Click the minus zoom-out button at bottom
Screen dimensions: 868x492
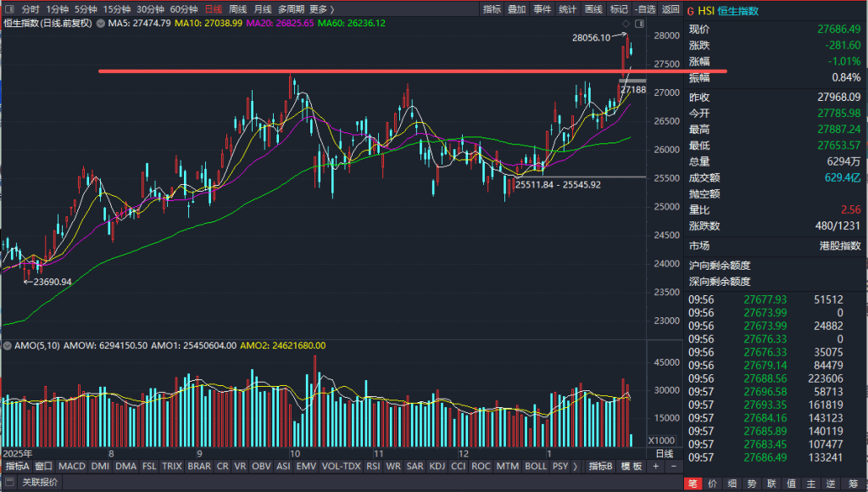[x=674, y=466]
